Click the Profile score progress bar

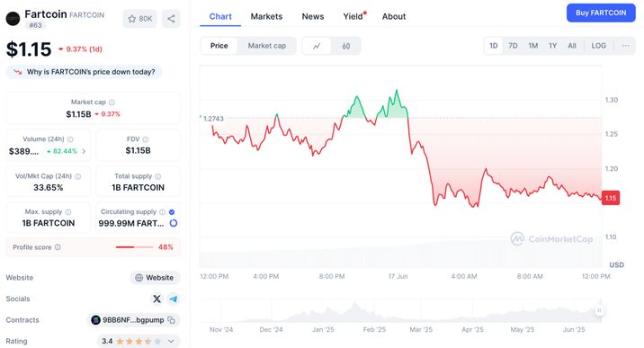(x=134, y=247)
